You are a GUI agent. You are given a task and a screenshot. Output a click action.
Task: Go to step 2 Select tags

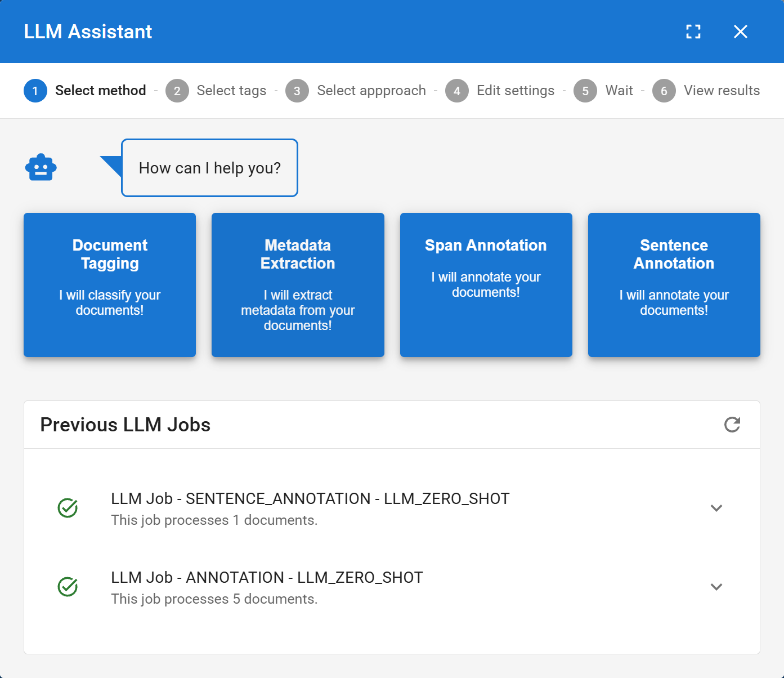pyautogui.click(x=216, y=91)
